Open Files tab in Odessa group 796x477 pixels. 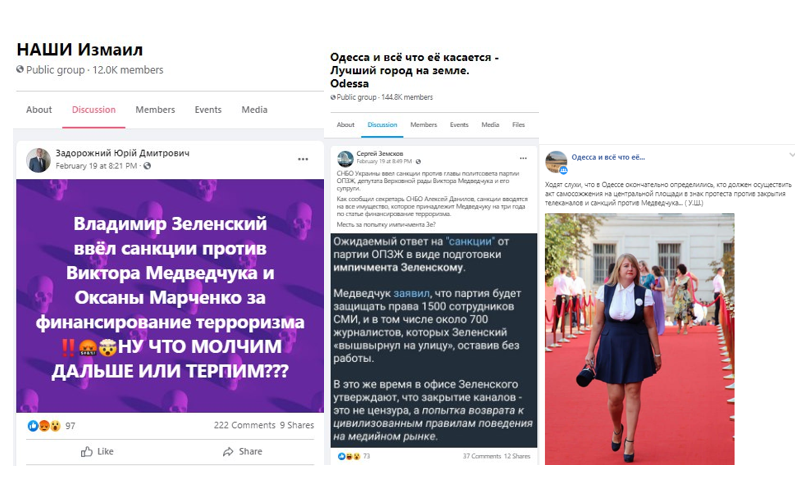tap(518, 124)
